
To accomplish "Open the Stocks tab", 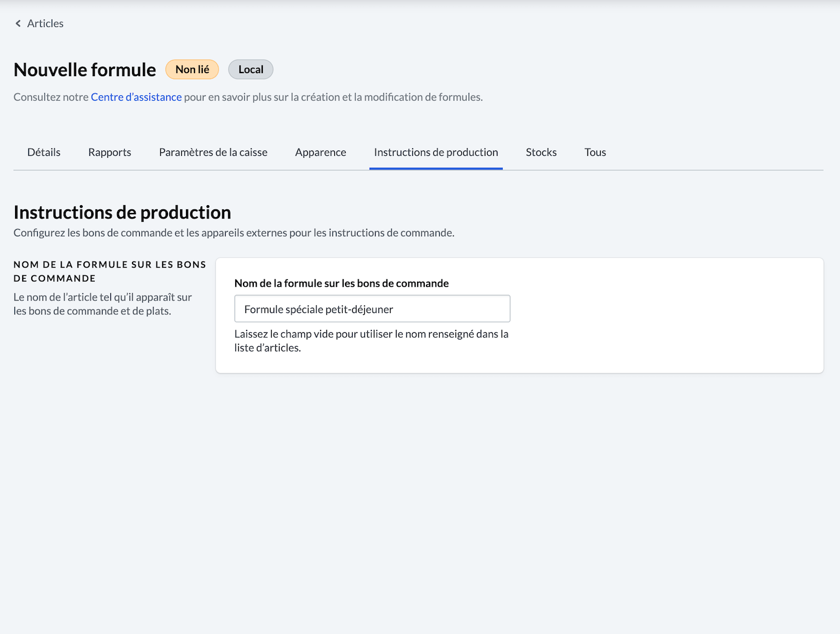I will (x=541, y=152).
